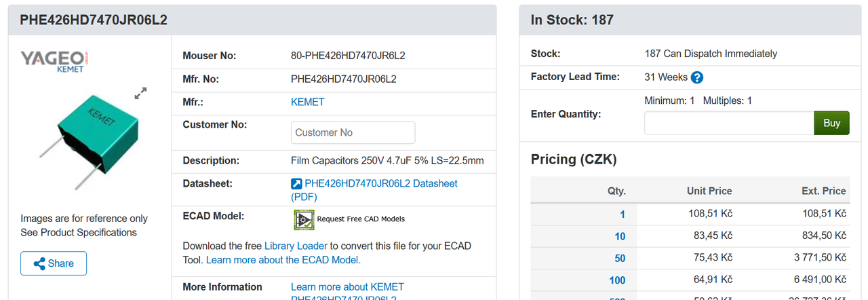This screenshot has height=300, width=868.
Task: Click the PHE426HD7470JR06L2 page title
Action: tap(94, 20)
